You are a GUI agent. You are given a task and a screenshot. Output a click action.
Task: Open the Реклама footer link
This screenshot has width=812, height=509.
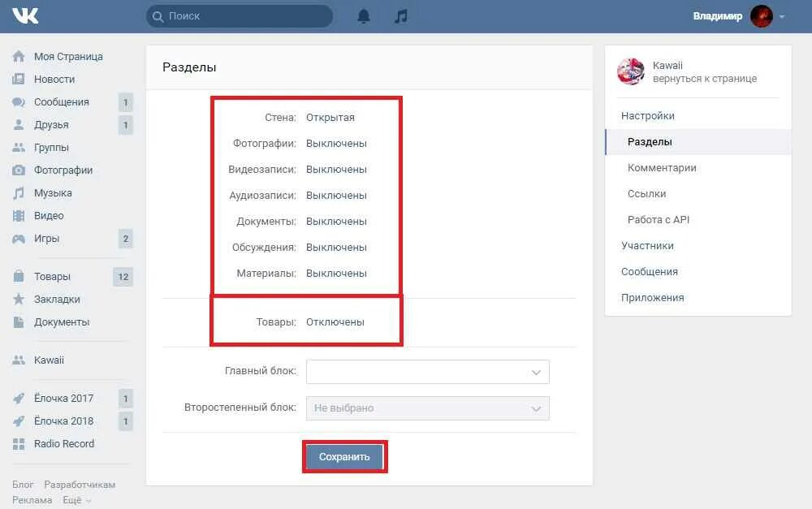tap(32, 500)
